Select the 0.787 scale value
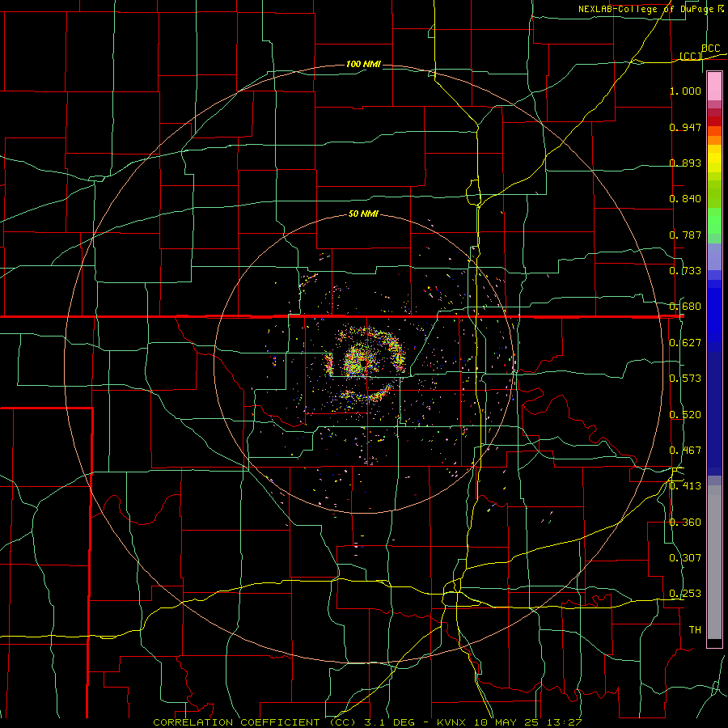 (x=685, y=235)
